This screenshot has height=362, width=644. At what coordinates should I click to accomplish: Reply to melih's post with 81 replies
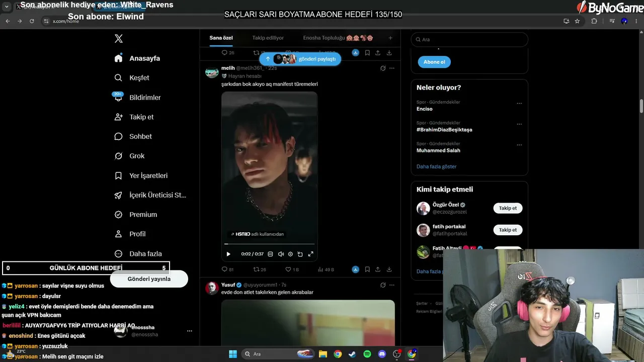[x=228, y=269]
